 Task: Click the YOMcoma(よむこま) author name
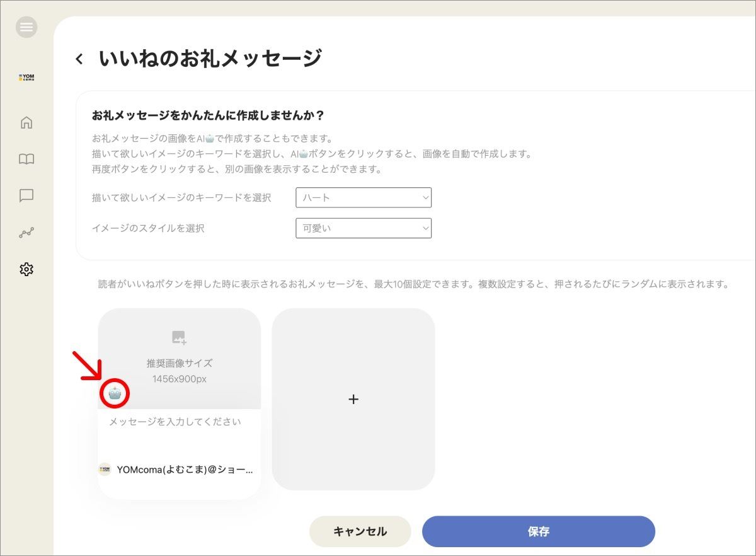coord(185,470)
